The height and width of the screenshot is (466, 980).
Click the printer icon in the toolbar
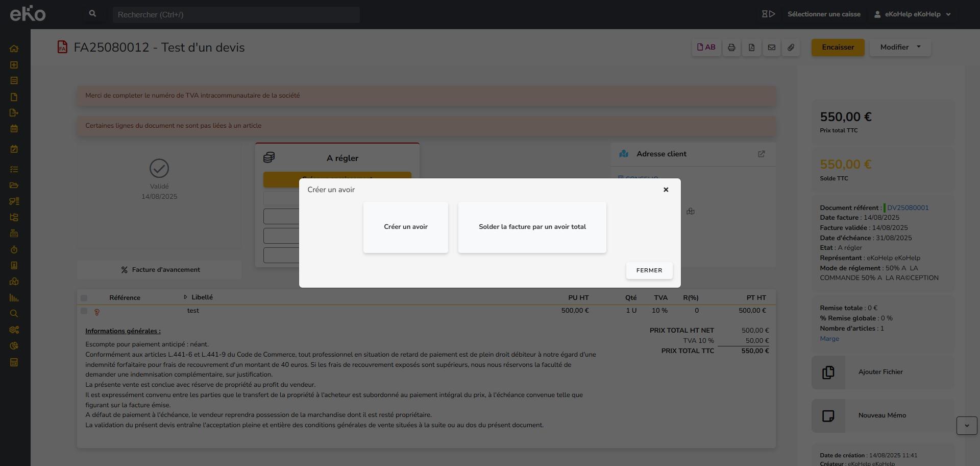click(x=731, y=48)
